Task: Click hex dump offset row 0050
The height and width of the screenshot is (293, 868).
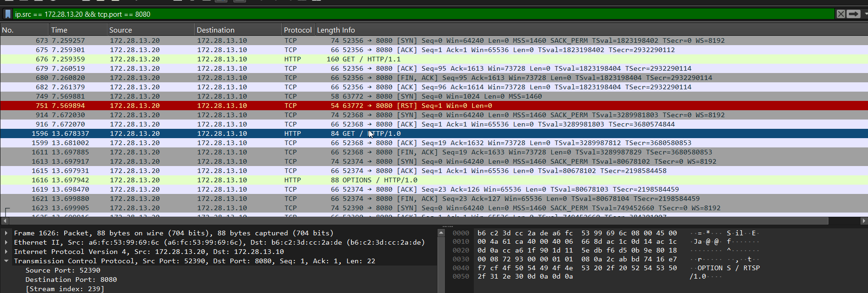Action: [461, 276]
